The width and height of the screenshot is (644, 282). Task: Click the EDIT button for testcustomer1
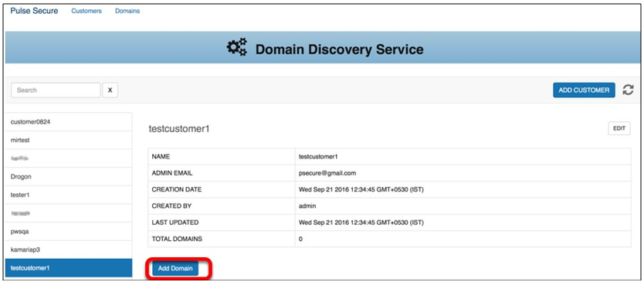[619, 129]
